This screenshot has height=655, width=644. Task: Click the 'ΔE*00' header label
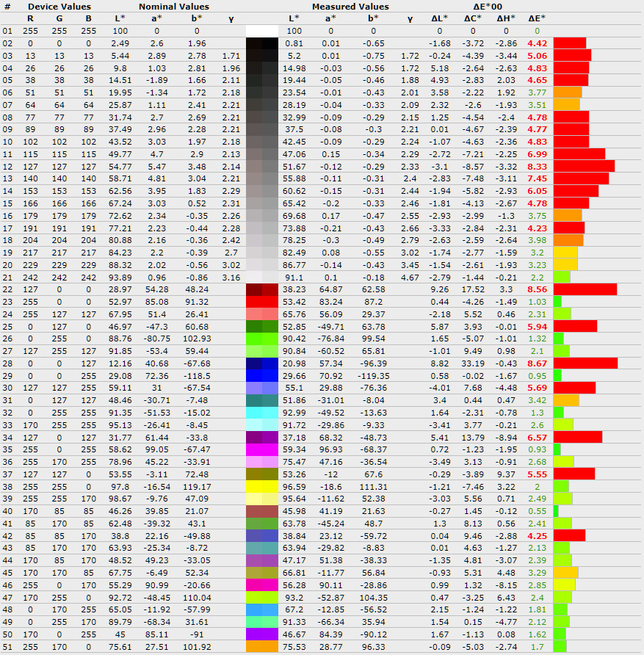tap(488, 7)
